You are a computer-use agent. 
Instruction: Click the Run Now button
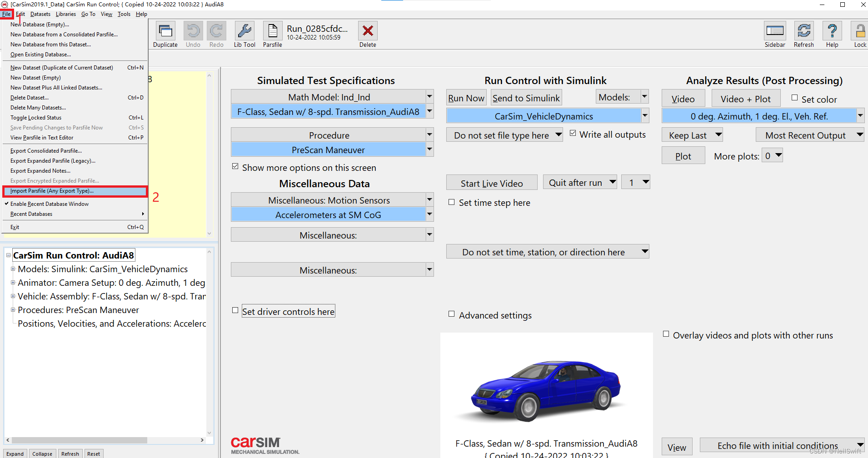[466, 98]
